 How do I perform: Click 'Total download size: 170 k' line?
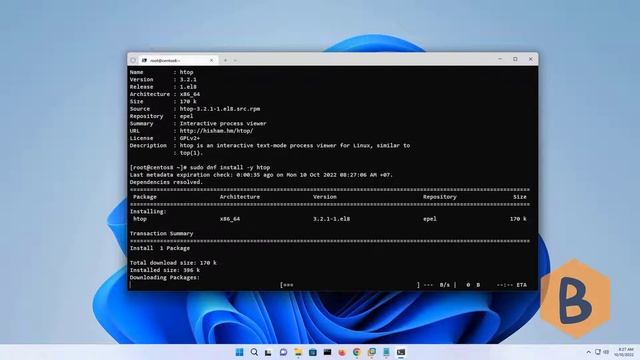173,263
